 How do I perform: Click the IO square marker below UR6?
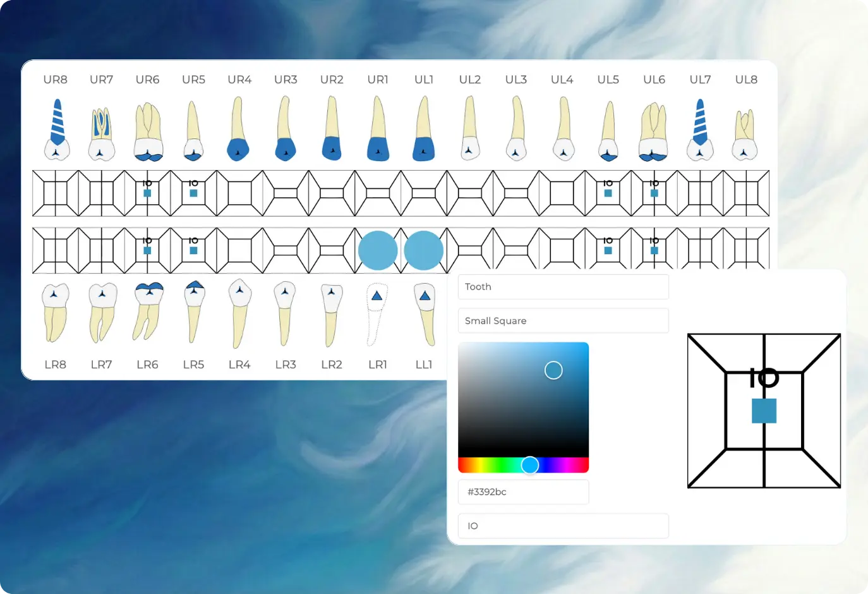pyautogui.click(x=147, y=193)
